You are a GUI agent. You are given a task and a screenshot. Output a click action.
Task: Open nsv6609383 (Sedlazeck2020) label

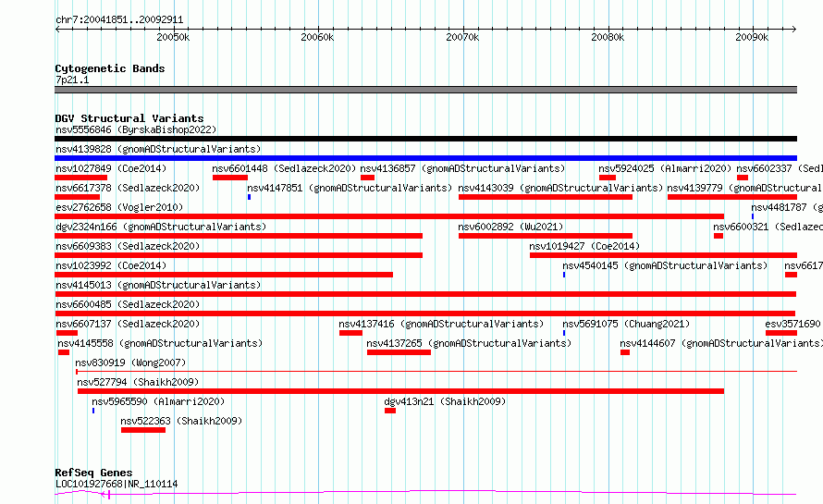click(128, 246)
